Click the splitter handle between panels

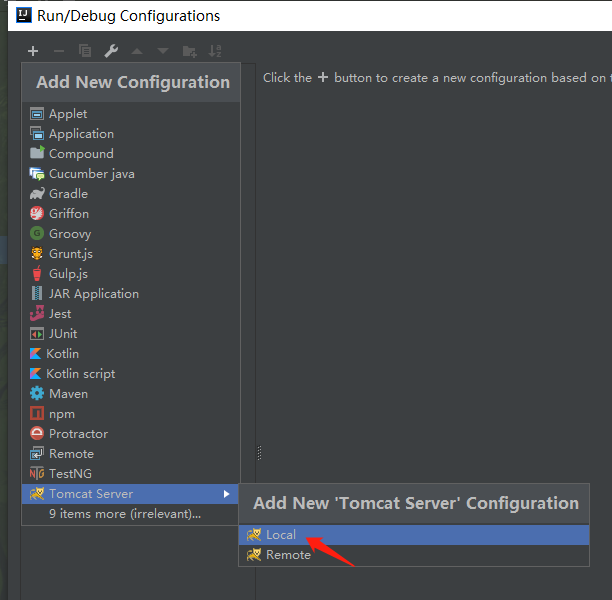click(260, 453)
